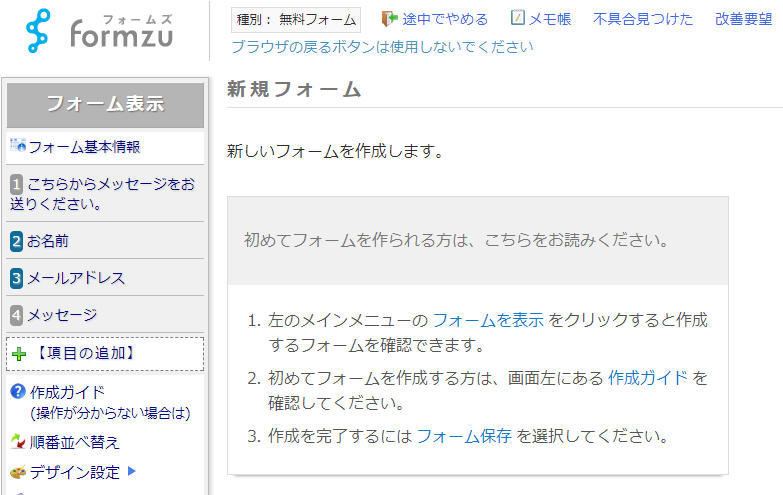Open 不具合見つけた in top menu
The width and height of the screenshot is (783, 495).
point(642,19)
